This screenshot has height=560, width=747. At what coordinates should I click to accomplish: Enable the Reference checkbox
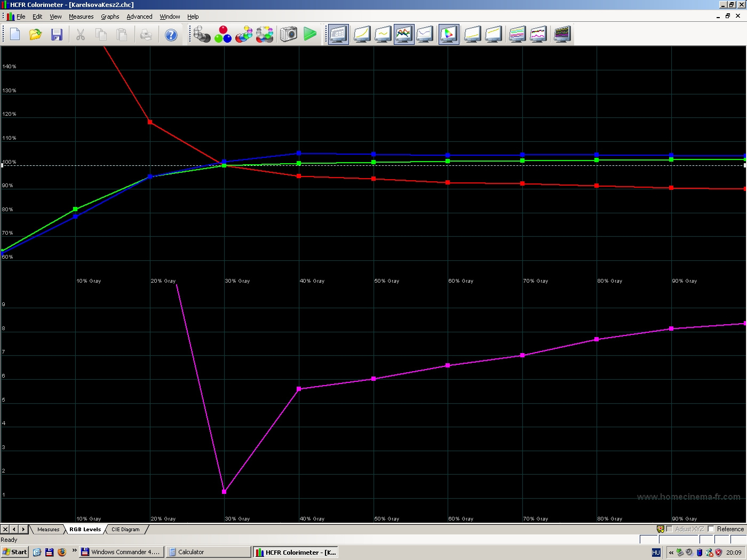(711, 529)
